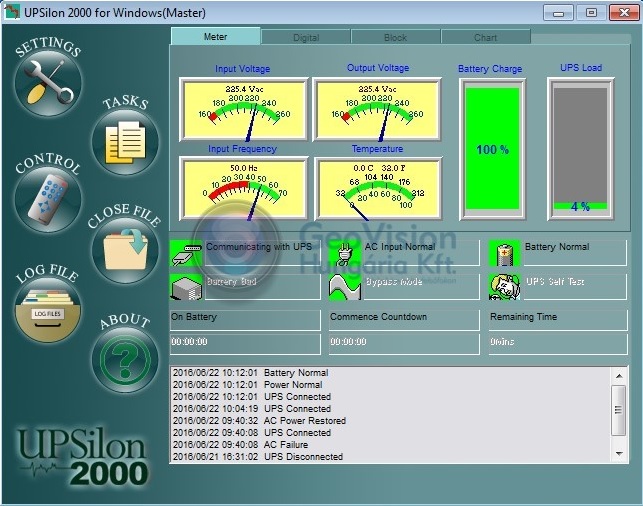The image size is (643, 506).
Task: Click the Commence Countdown label
Action: [x=379, y=317]
